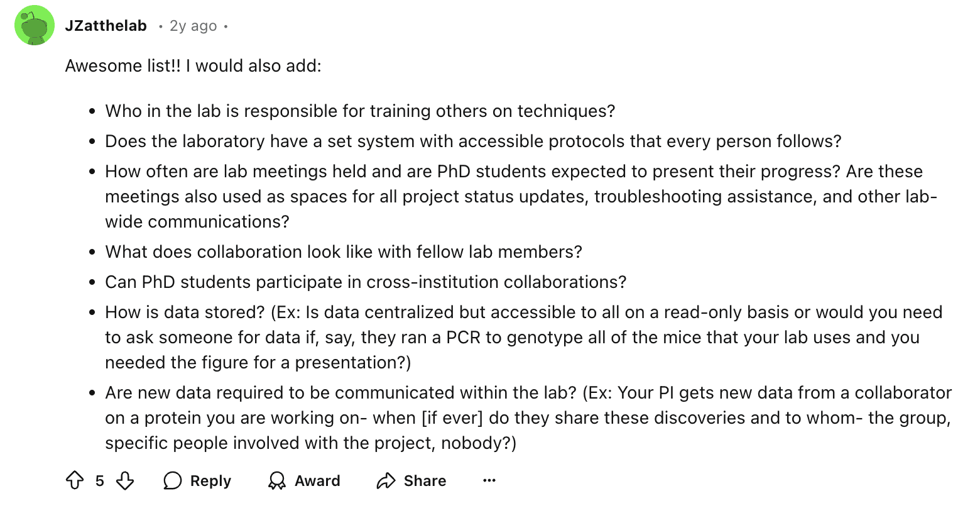980x513 pixels.
Task: Click the 'How is data stored?' bullet text
Action: click(524, 338)
